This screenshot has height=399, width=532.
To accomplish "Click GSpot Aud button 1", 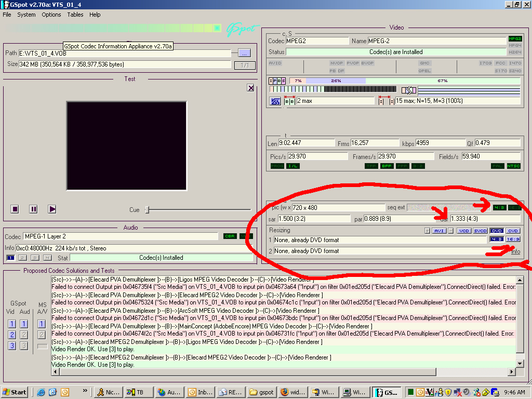I will coord(24,324).
